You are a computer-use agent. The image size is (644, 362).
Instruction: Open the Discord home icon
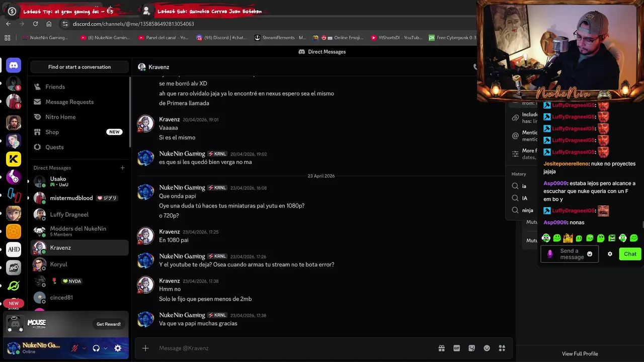14,65
